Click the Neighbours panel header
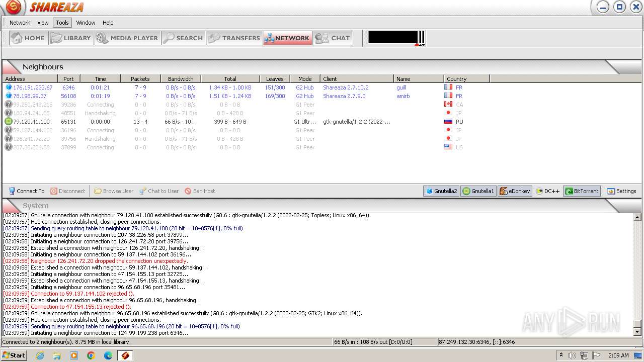Image resolution: width=644 pixels, height=362 pixels. pos(322,67)
